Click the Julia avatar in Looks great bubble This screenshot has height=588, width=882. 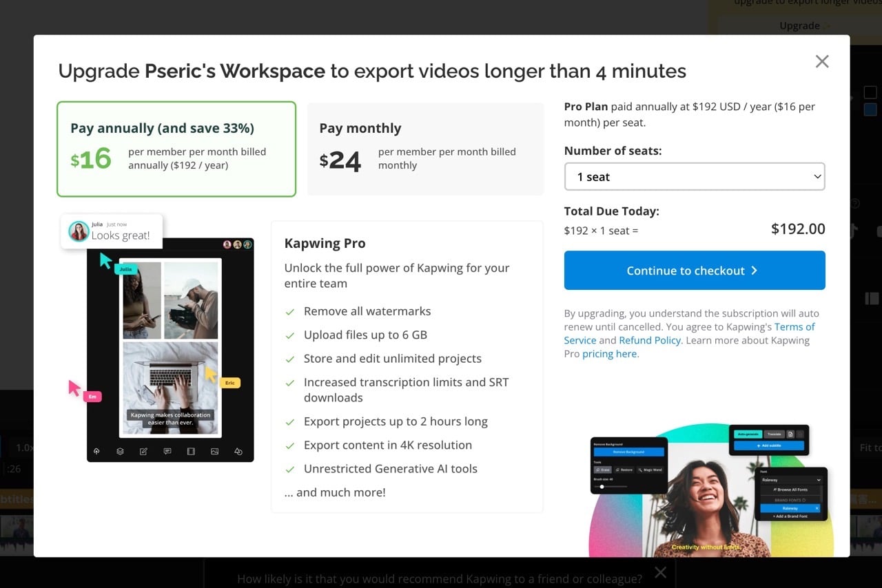click(79, 231)
